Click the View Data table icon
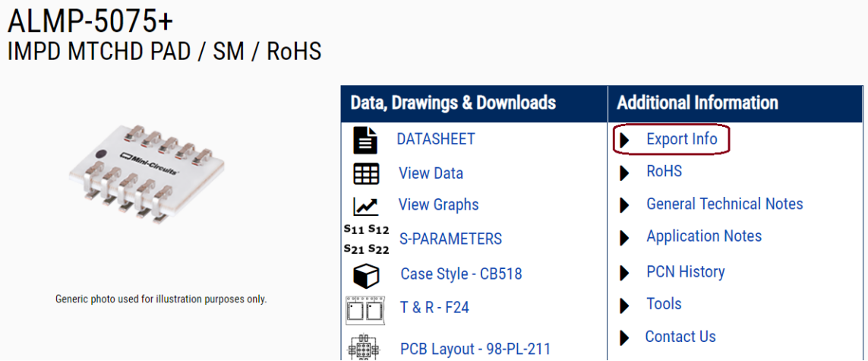The width and height of the screenshot is (868, 361). point(366,174)
